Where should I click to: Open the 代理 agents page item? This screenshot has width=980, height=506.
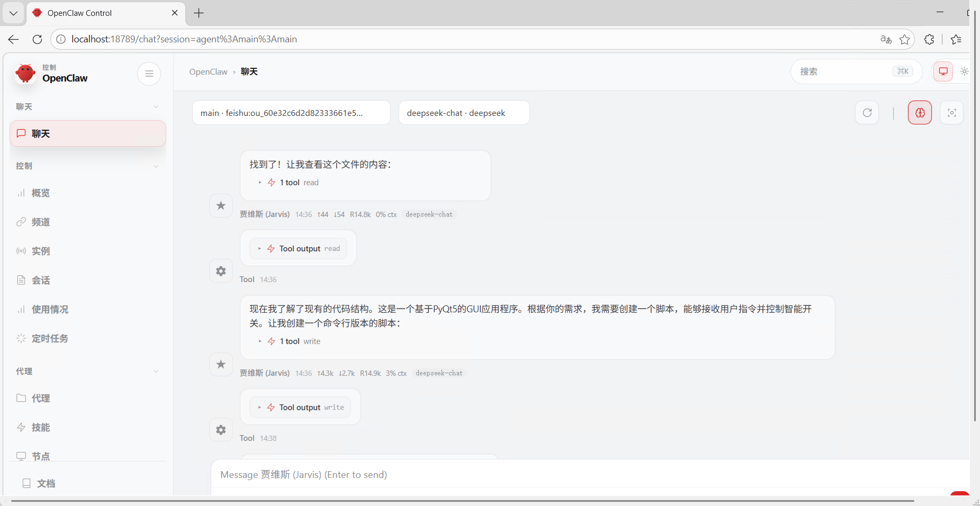pyautogui.click(x=88, y=399)
